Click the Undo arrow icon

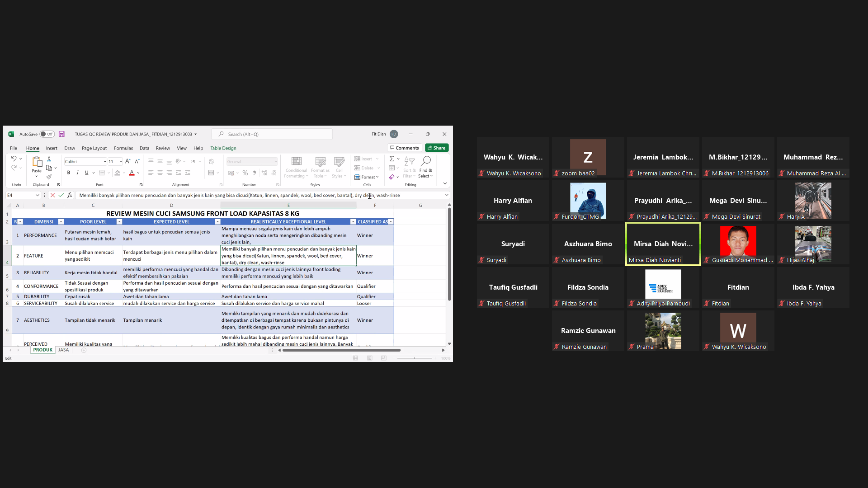click(14, 159)
